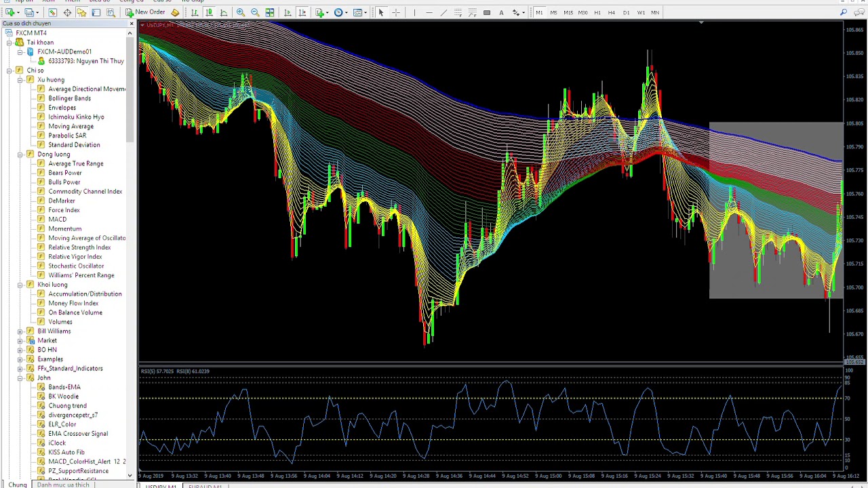Select the Relative Strength Index indicator
This screenshot has width=868, height=488.
click(x=79, y=247)
